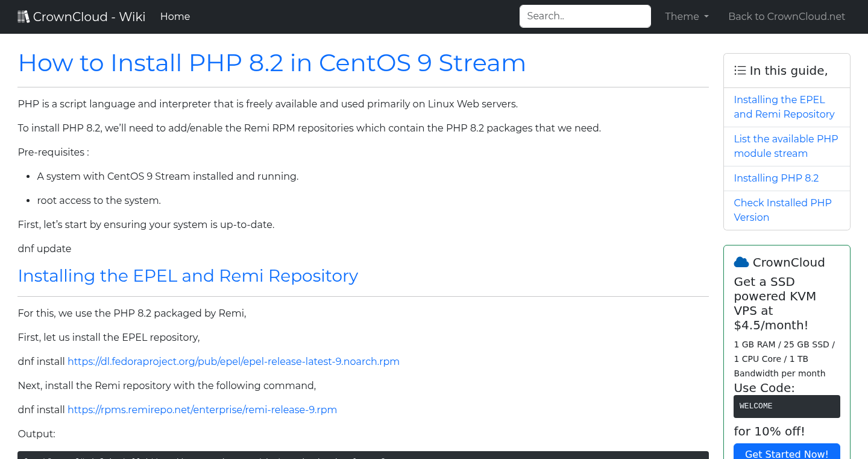Select the WELCOME coupon code box
Screen dimensions: 868x459
pyautogui.click(x=787, y=406)
